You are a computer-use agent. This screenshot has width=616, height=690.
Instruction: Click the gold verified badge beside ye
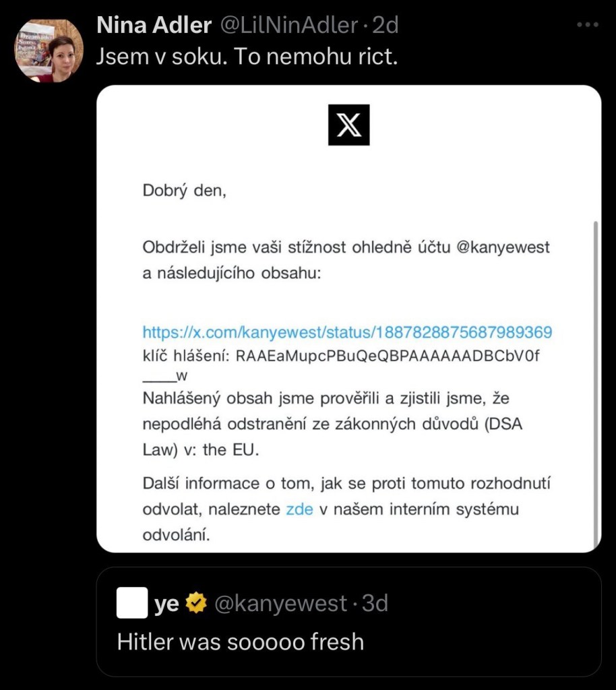[x=196, y=603]
